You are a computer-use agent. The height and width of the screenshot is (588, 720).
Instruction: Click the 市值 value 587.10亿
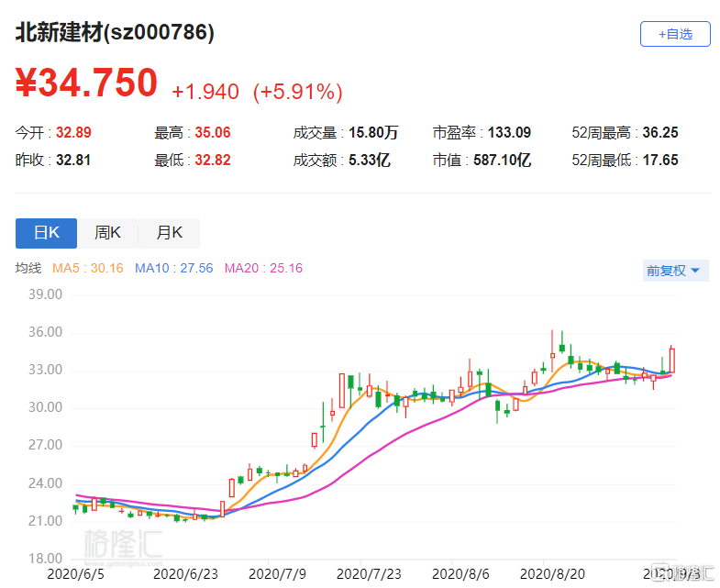click(x=503, y=161)
